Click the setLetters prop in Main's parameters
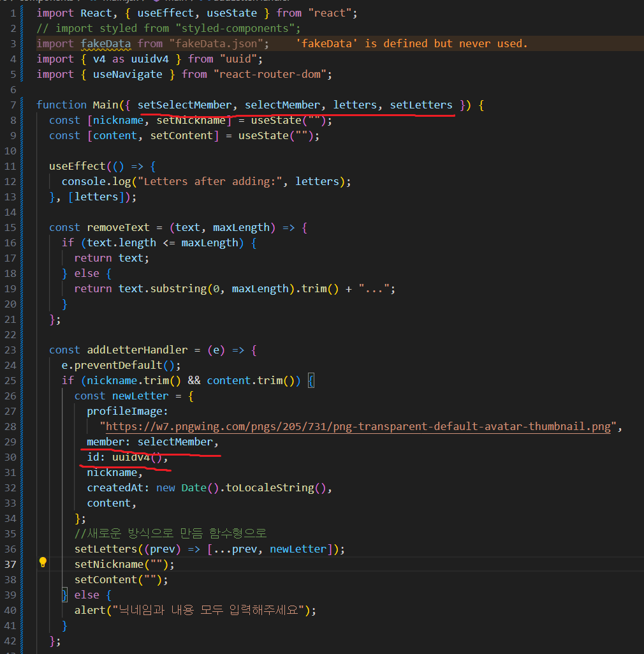The height and width of the screenshot is (654, 644). (x=421, y=105)
